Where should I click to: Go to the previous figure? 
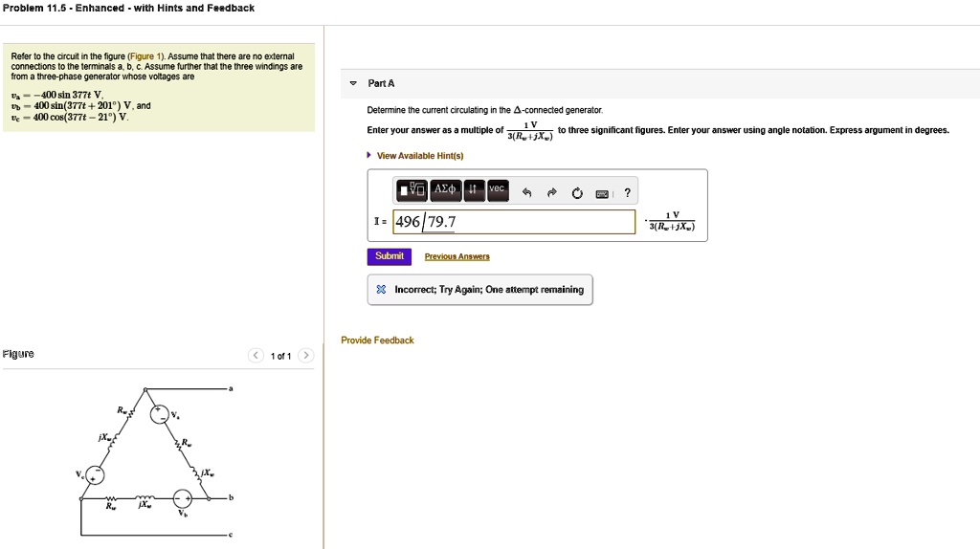click(x=256, y=356)
